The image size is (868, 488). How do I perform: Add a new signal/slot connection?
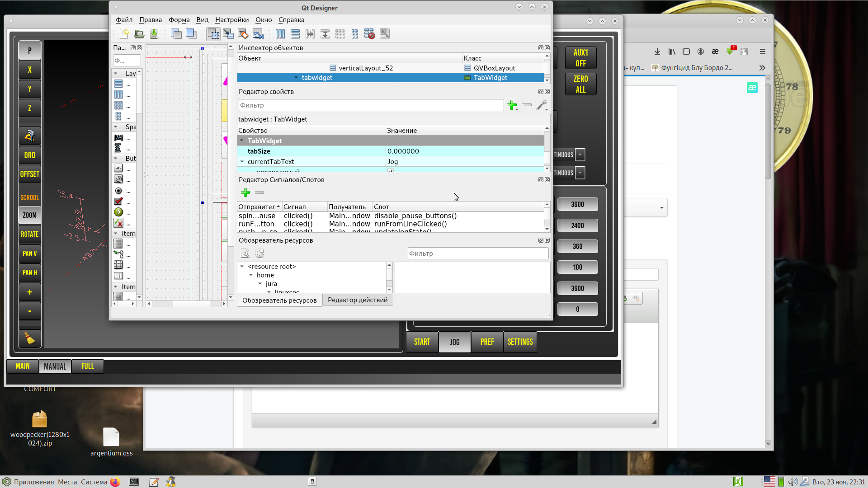[x=245, y=193]
